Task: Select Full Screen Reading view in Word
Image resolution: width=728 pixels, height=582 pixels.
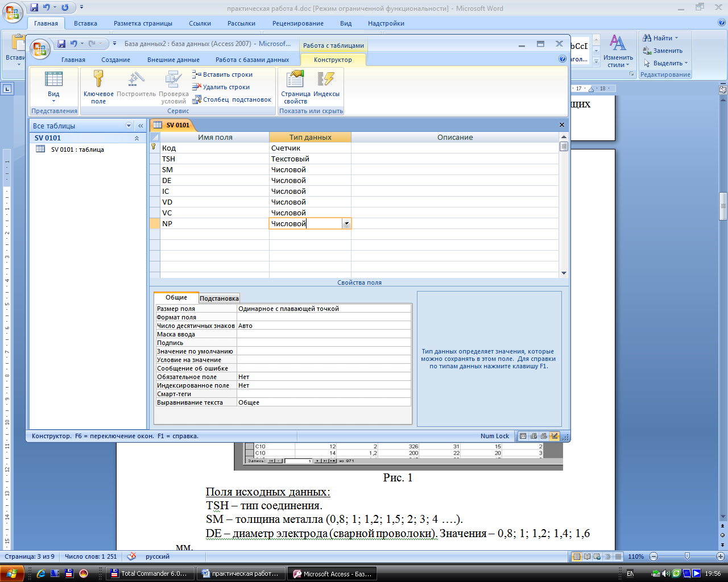Action: tap(587, 556)
